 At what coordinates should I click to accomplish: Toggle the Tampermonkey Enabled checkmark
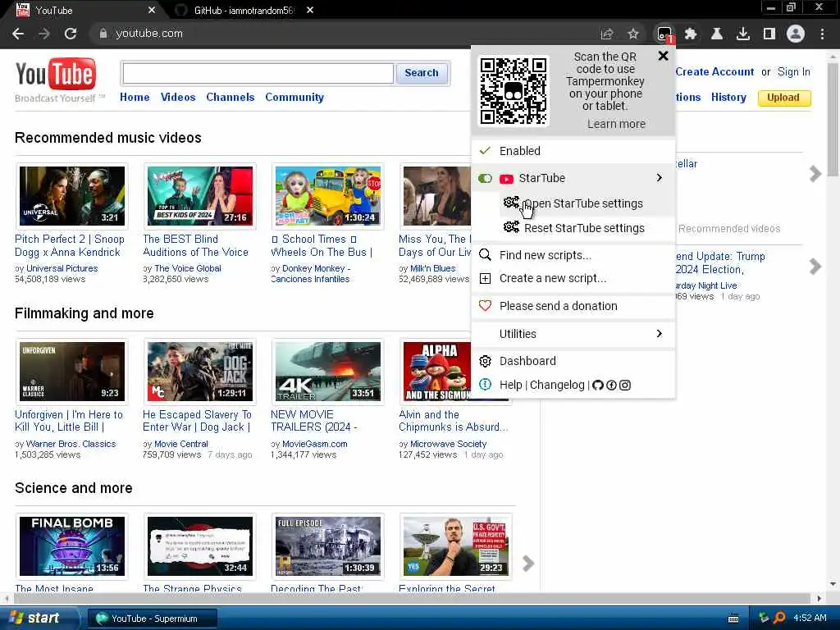[485, 151]
